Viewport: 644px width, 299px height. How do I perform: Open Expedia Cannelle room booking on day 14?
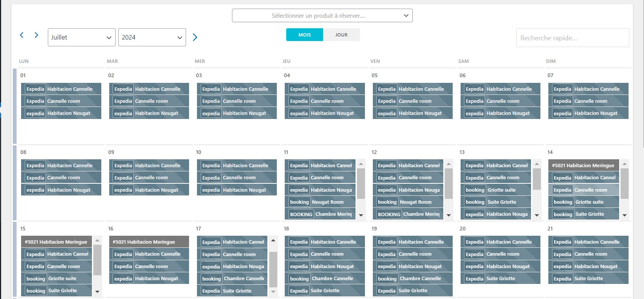(584, 190)
